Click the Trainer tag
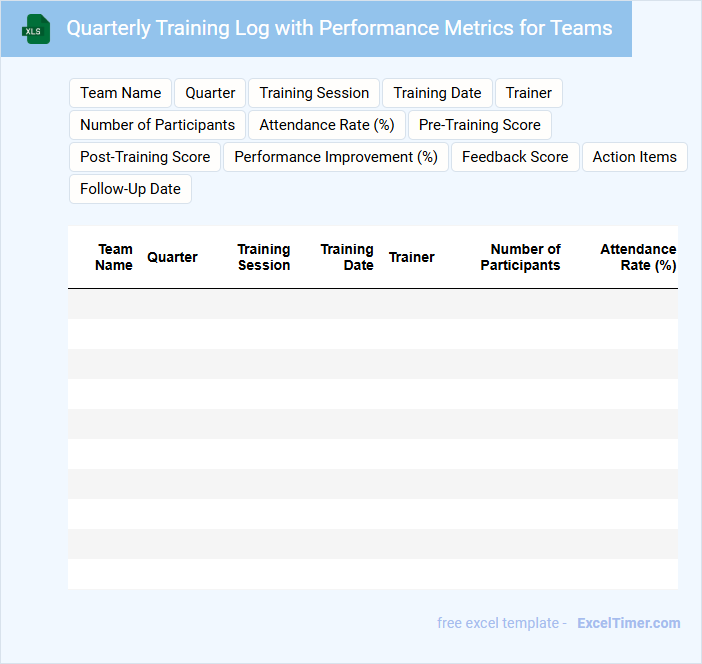Image resolution: width=702 pixels, height=664 pixels. tap(529, 93)
